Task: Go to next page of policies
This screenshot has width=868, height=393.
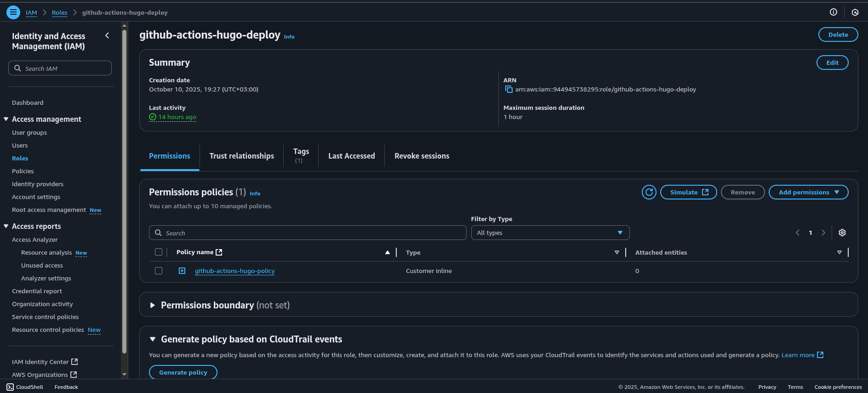Action: [x=823, y=233]
